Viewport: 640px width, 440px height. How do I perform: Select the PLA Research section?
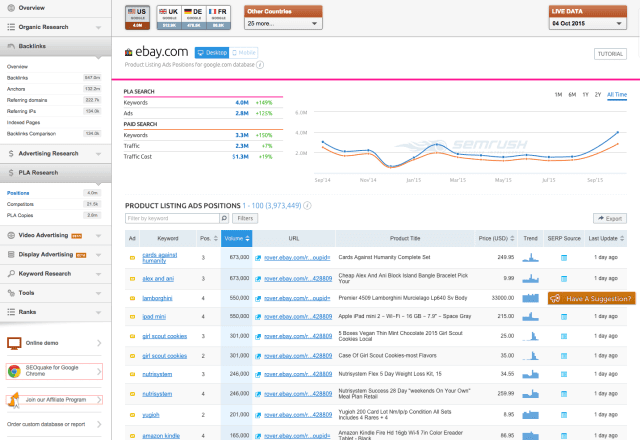point(55,173)
